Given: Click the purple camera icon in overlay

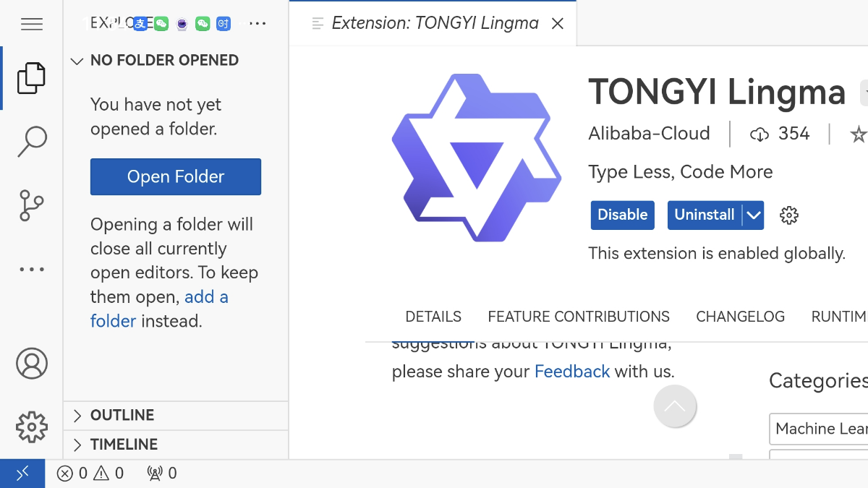Looking at the screenshot, I should (182, 24).
